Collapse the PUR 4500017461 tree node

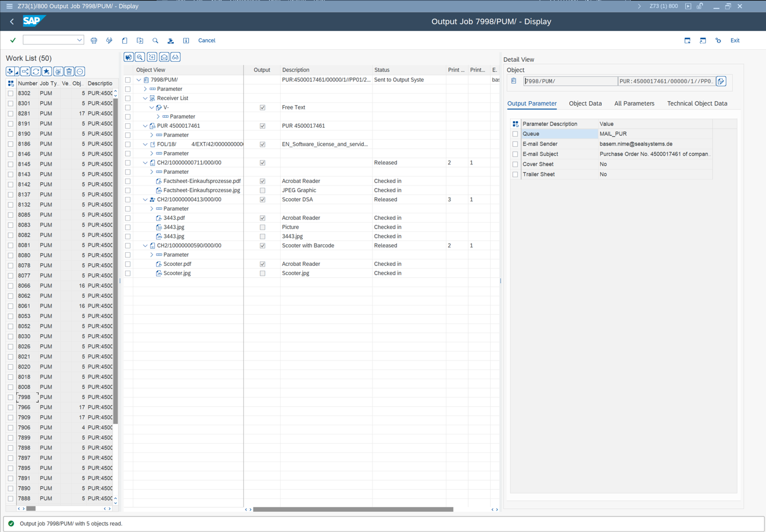pyautogui.click(x=145, y=126)
